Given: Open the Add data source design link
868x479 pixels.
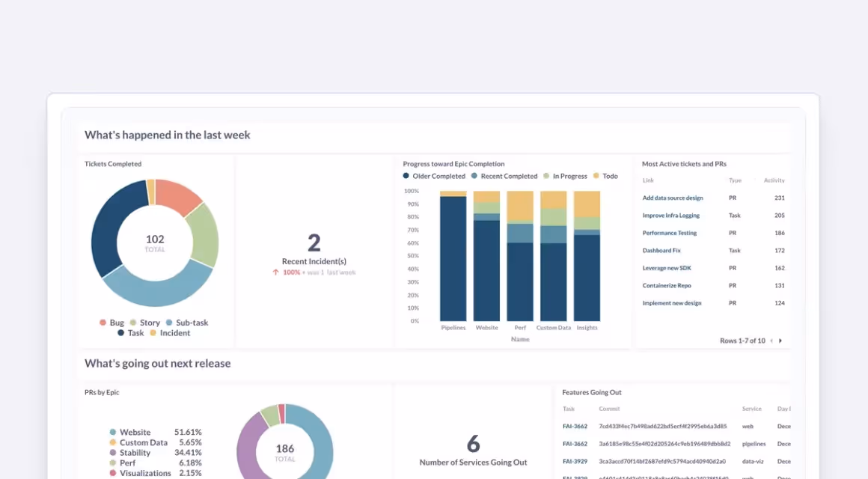Looking at the screenshot, I should pos(673,198).
